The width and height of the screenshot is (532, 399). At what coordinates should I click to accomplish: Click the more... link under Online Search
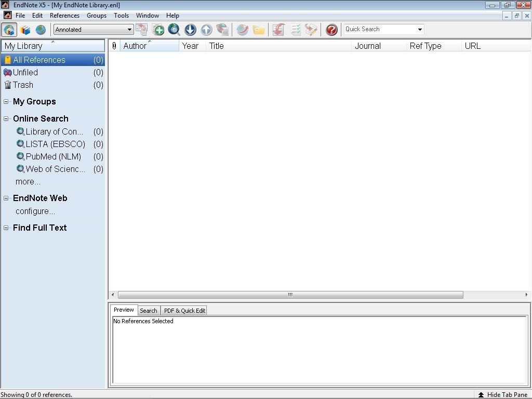coord(28,182)
